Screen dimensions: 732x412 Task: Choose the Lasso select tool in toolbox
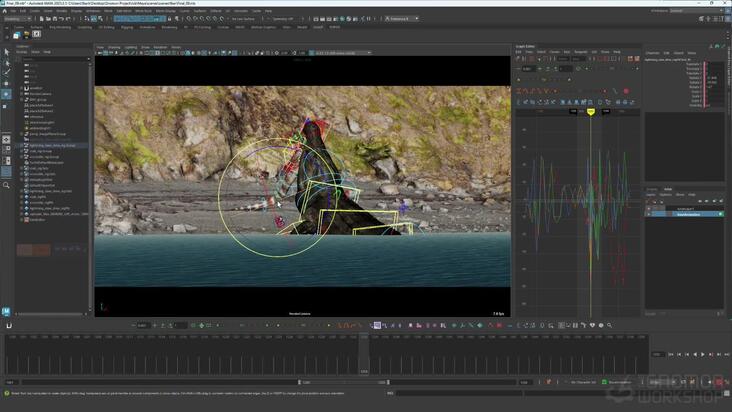[x=7, y=63]
